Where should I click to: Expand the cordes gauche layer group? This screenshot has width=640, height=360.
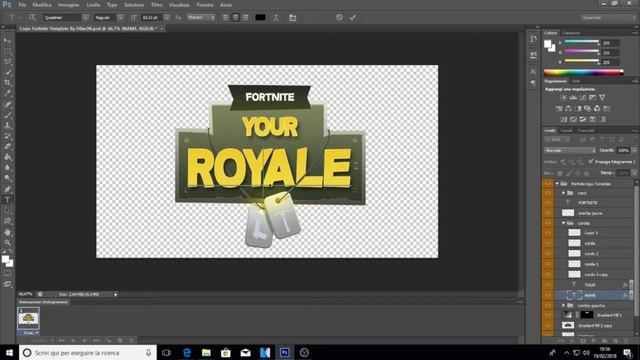click(563, 305)
